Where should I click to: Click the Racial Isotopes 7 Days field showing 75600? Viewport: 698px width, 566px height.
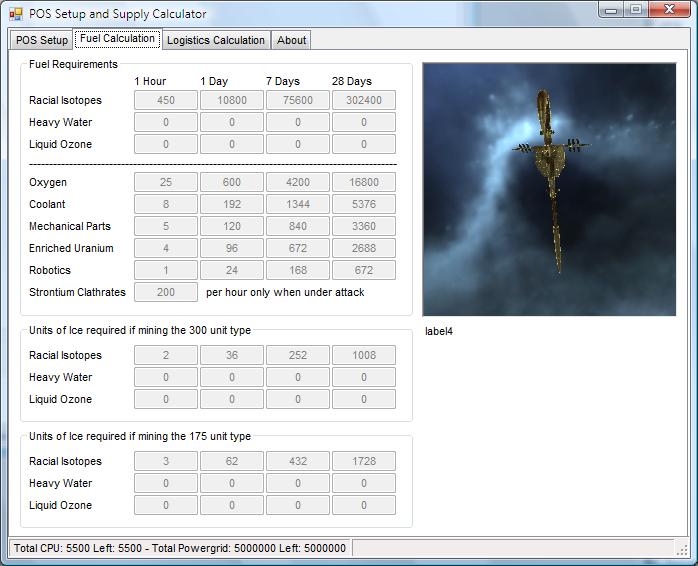tap(298, 100)
